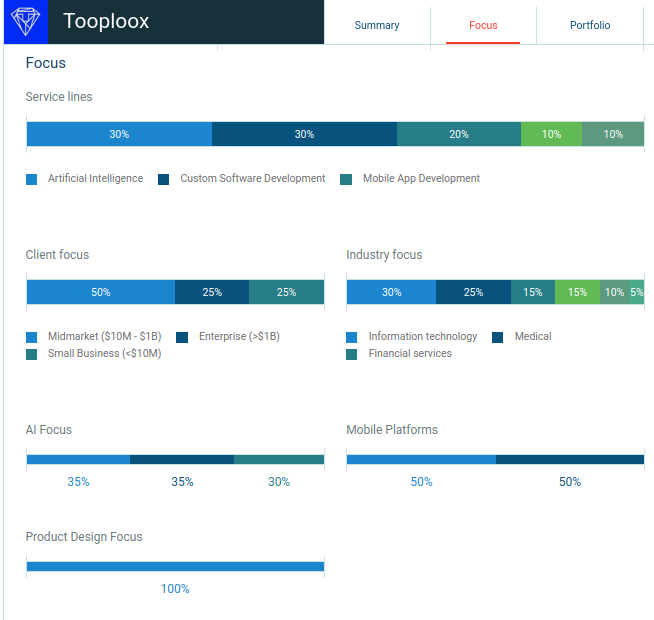Click the Medical legend swatch
654x620 pixels.
click(498, 337)
